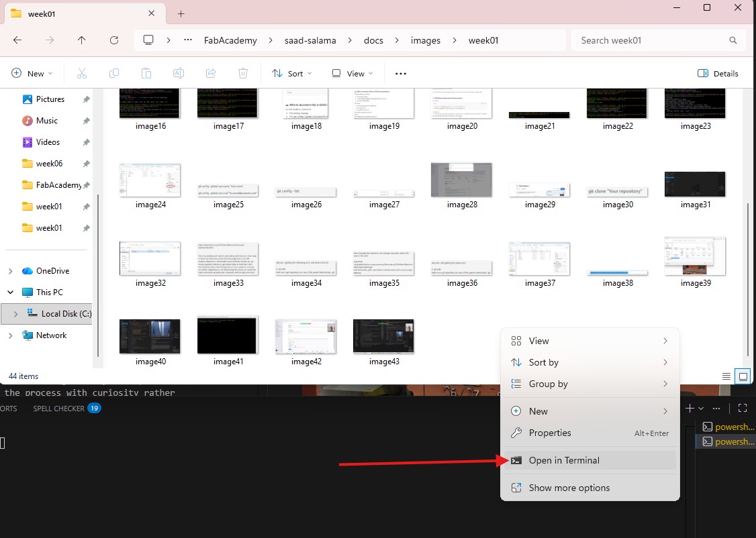Screen dimensions: 756x538
Task: Collapse the This PC tree node
Action: click(11, 292)
